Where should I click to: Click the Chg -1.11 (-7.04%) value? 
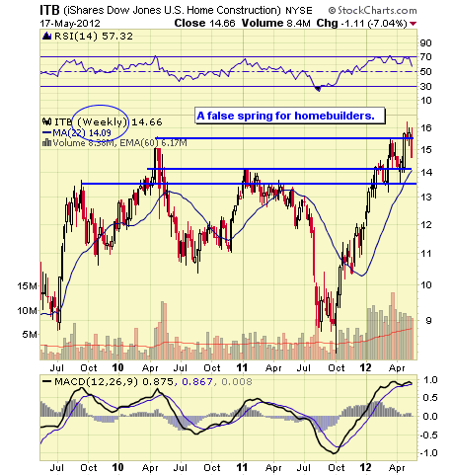pos(361,24)
